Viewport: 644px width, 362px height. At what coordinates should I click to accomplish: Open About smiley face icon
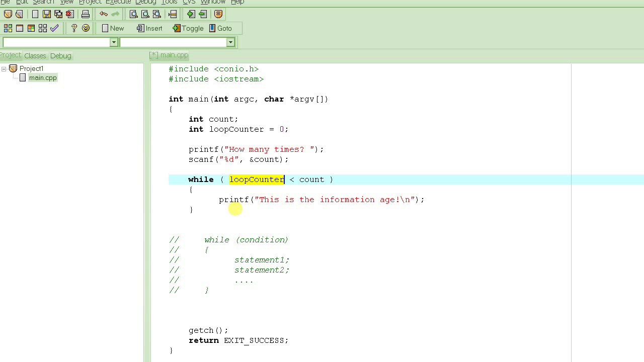click(86, 28)
